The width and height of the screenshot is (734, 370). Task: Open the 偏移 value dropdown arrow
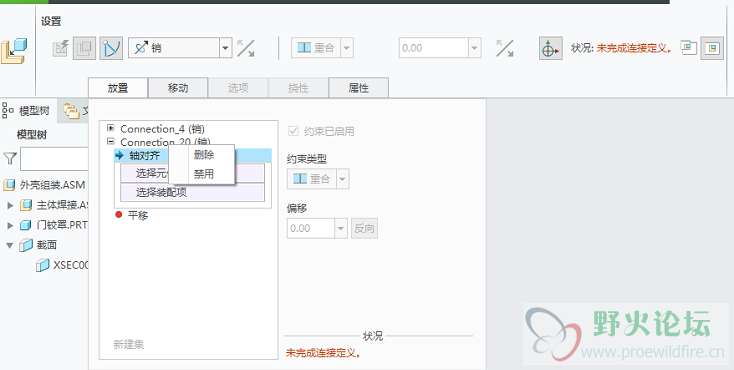click(341, 229)
